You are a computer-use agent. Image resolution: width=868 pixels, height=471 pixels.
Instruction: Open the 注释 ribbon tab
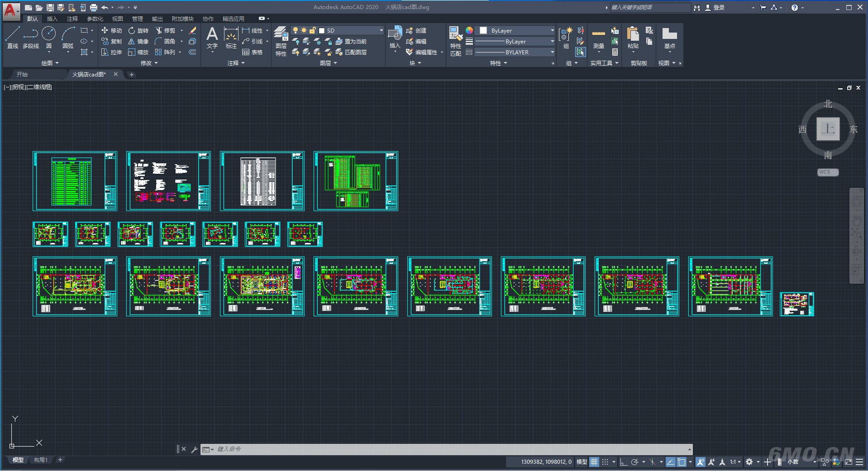[72, 19]
